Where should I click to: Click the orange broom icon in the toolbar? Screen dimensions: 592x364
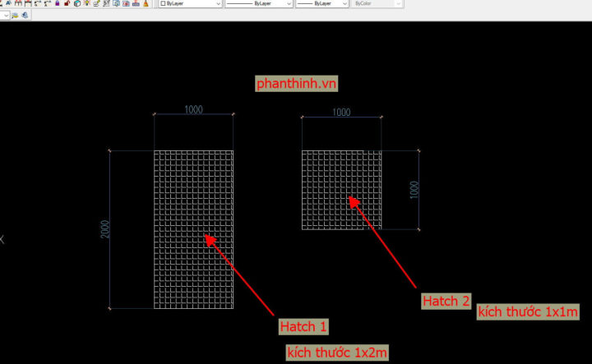[146, 3]
